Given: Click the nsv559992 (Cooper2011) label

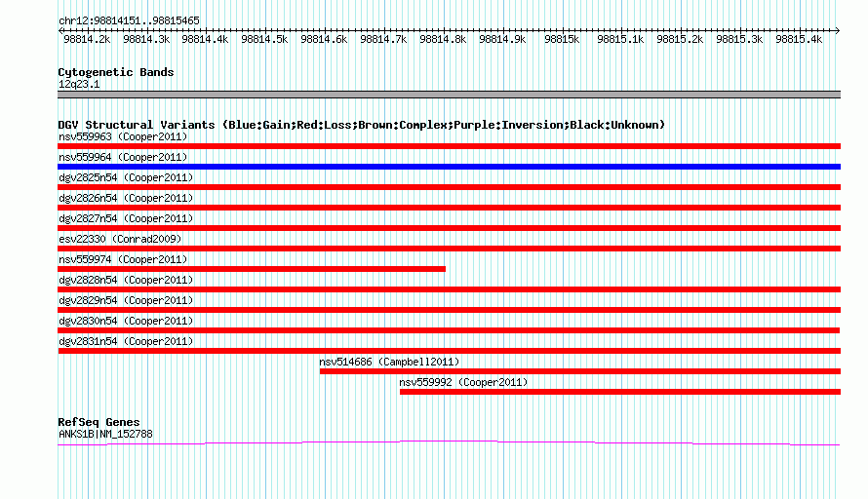Looking at the screenshot, I should pos(463,382).
